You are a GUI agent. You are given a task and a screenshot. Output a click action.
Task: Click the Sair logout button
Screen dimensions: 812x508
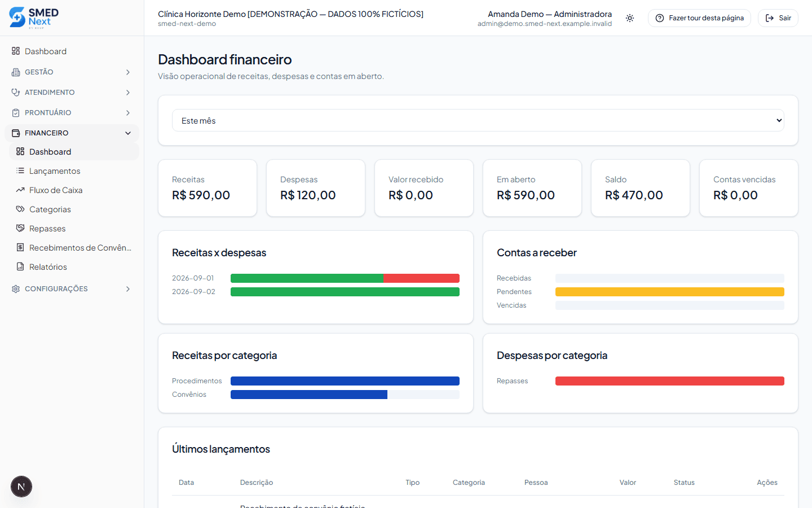pos(778,18)
